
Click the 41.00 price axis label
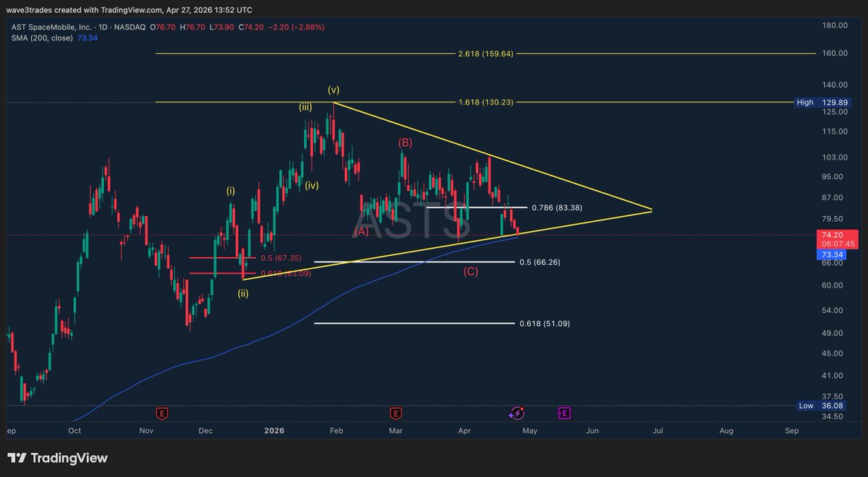[830, 376]
